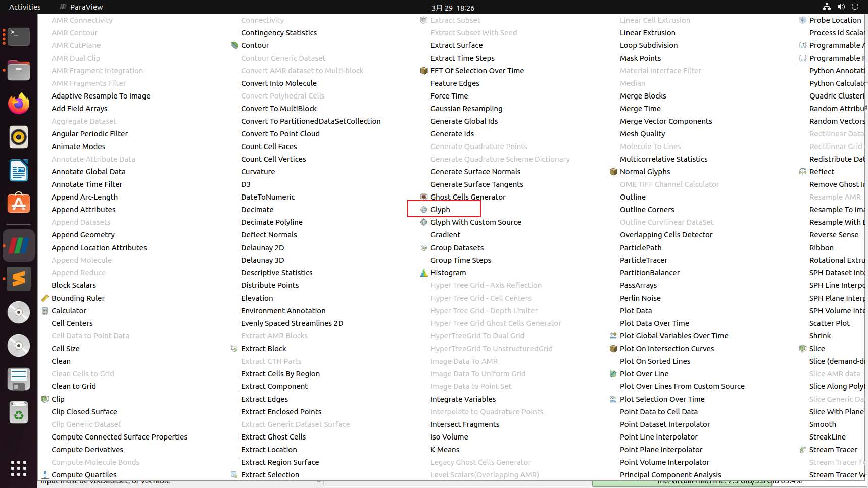Click the Plot Over Line icon
This screenshot has width=868, height=488.
coord(613,374)
